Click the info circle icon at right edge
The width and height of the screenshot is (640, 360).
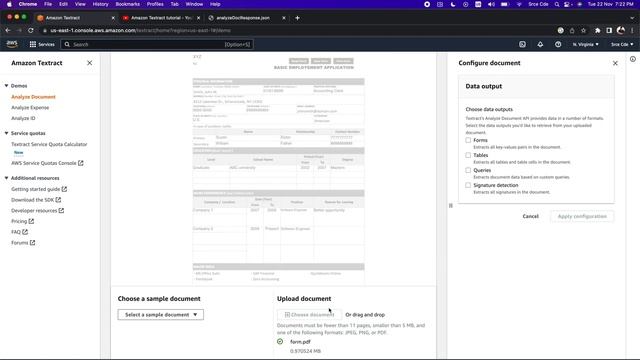pos(633,59)
